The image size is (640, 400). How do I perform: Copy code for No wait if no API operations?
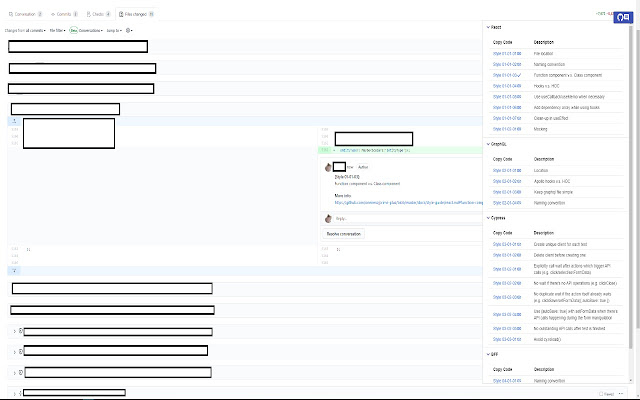(x=507, y=283)
